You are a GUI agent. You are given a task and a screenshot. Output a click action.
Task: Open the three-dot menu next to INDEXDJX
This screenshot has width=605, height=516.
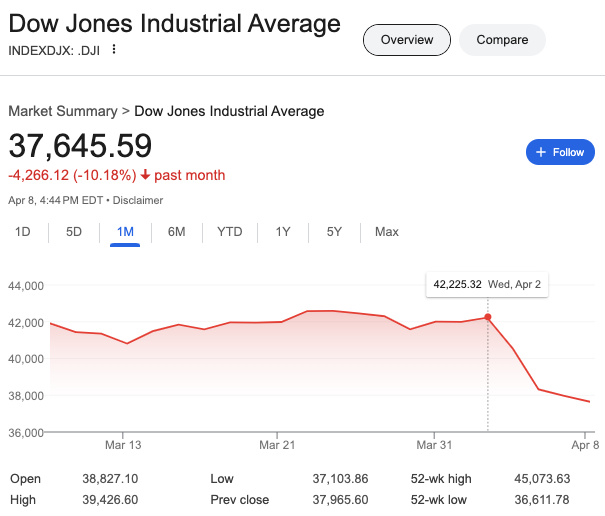tap(114, 50)
